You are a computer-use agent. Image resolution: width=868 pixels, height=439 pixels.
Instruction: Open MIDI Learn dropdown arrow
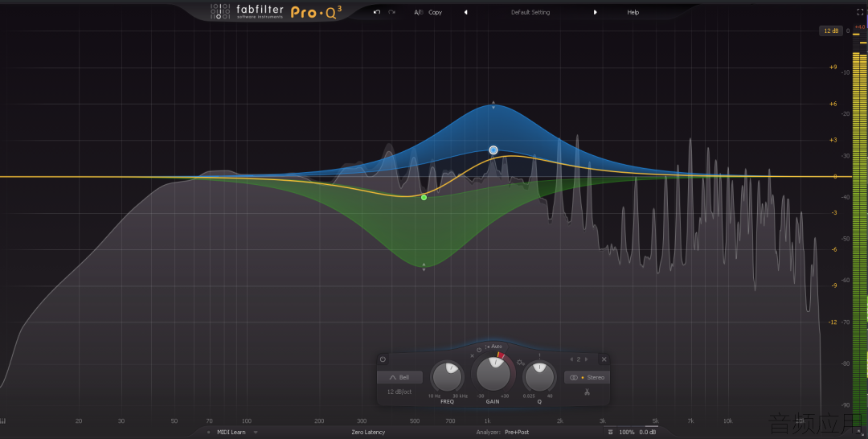(256, 433)
